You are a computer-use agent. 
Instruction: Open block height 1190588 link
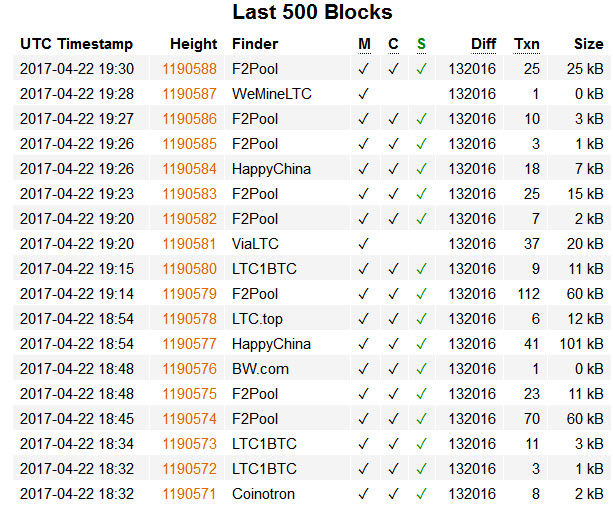[189, 69]
